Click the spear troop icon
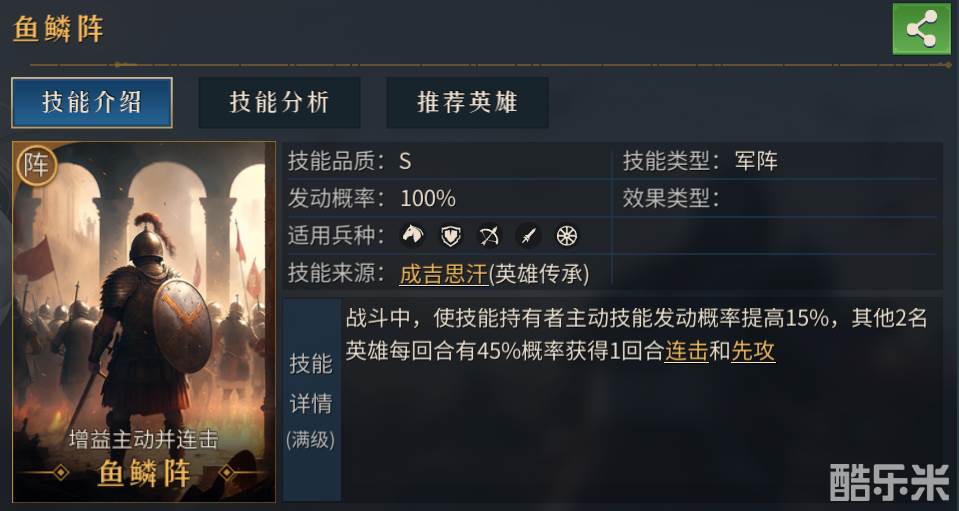The width and height of the screenshot is (959, 511). [x=528, y=236]
